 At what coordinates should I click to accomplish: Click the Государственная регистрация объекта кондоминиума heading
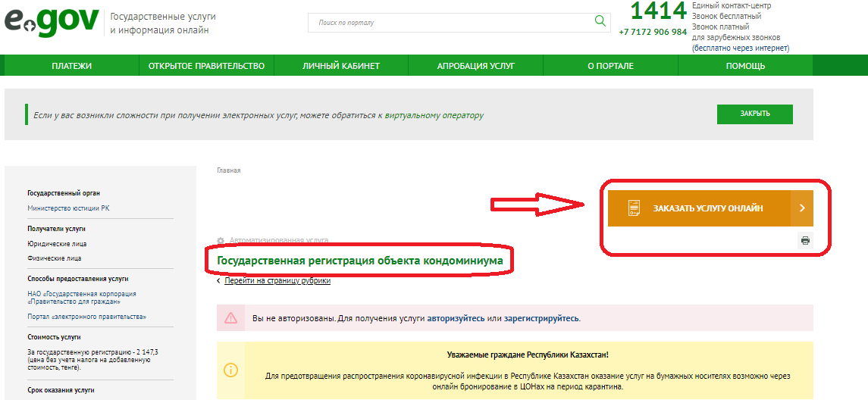(x=360, y=261)
